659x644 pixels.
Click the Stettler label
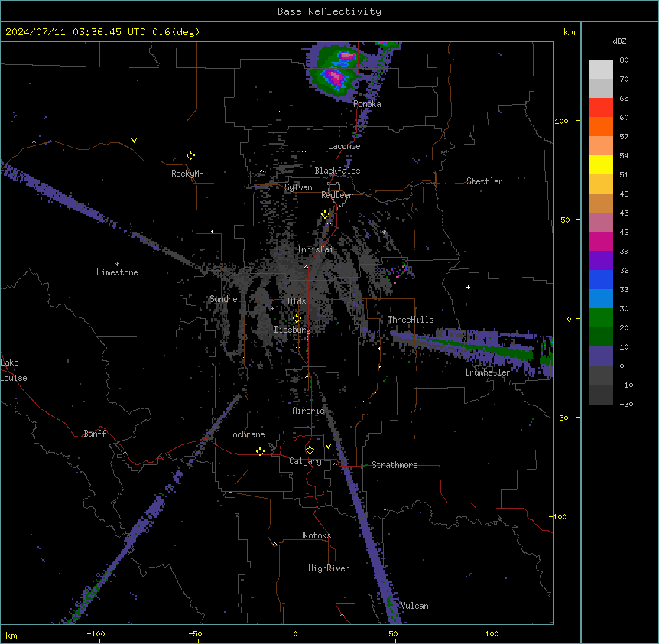(x=485, y=181)
